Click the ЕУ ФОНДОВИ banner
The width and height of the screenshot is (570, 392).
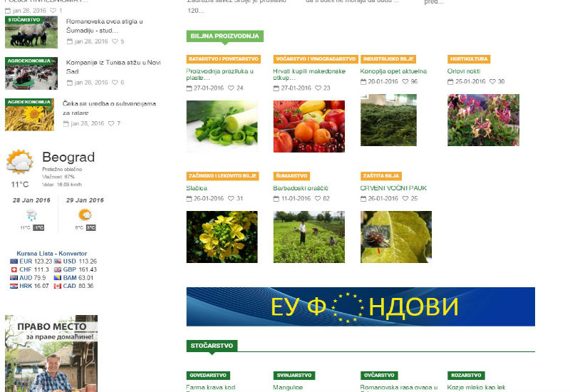coord(361,306)
